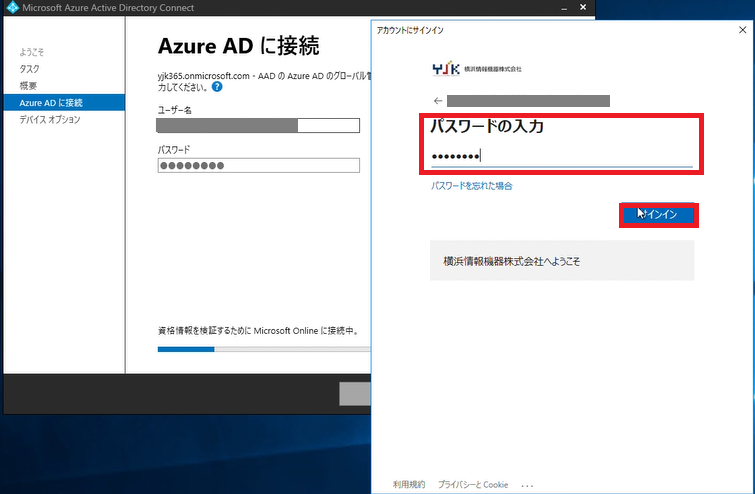This screenshot has height=494, width=755.
Task: Click the アカウントにサインイン dialog title
Action: pyautogui.click(x=410, y=30)
